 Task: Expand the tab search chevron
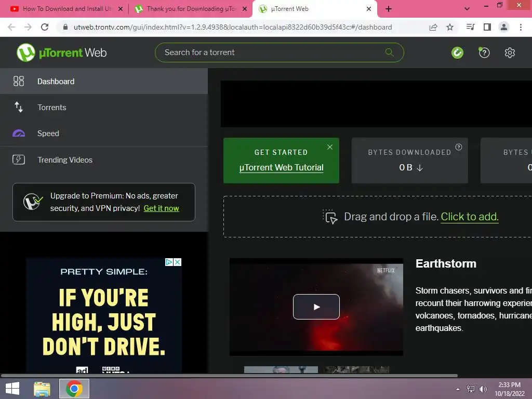tap(467, 9)
